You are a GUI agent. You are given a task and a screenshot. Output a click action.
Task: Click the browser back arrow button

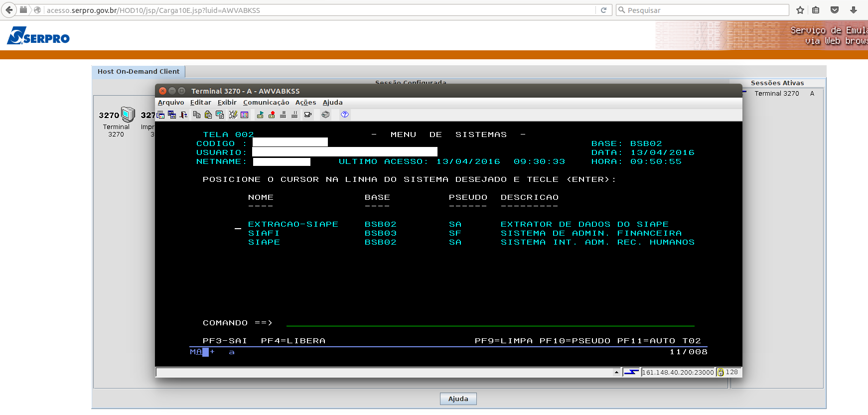click(x=9, y=10)
